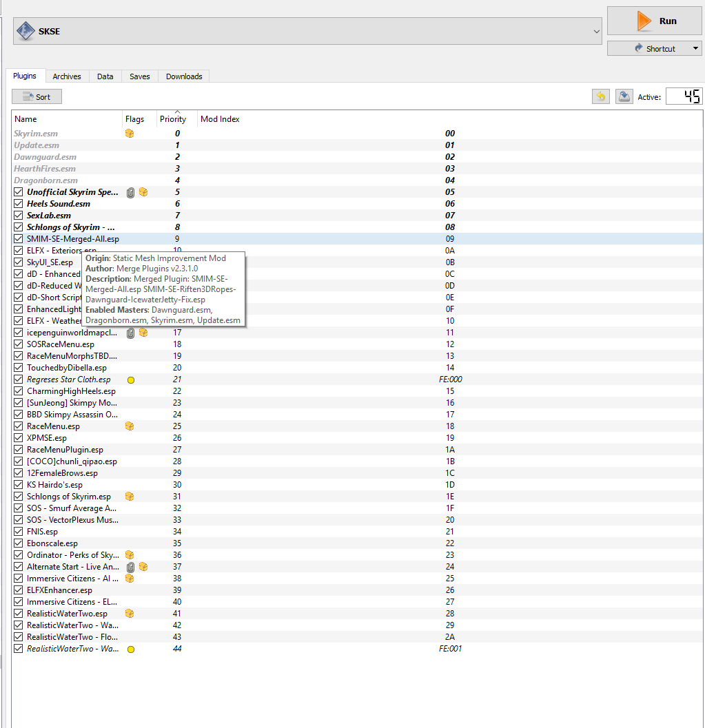Click the create backup icon next to Active

[x=624, y=96]
